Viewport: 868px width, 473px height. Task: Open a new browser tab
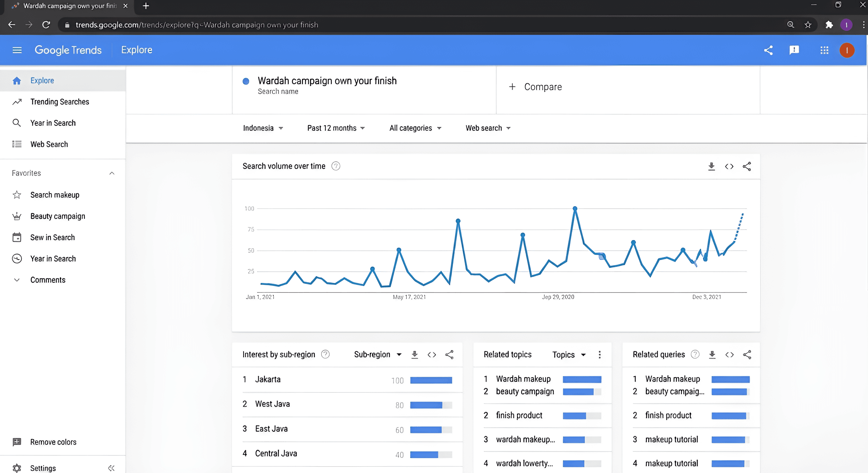tap(146, 6)
